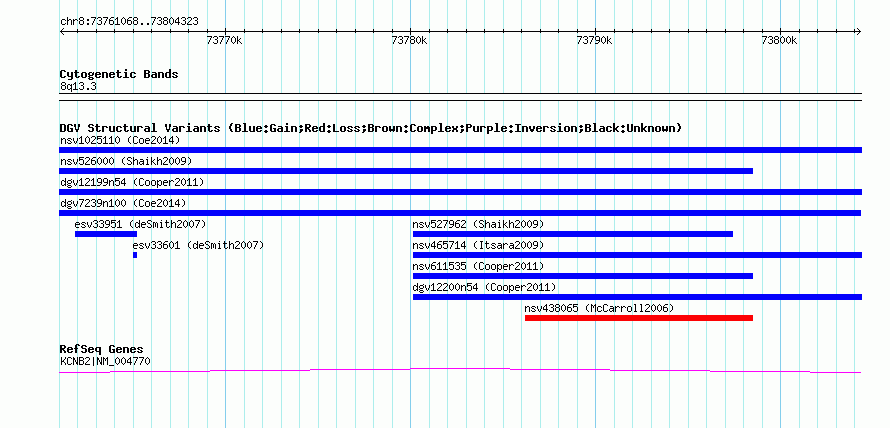Image resolution: width=890 pixels, height=428 pixels.
Task: Select the dgv12200n54 blue gain bar
Action: tap(637, 297)
